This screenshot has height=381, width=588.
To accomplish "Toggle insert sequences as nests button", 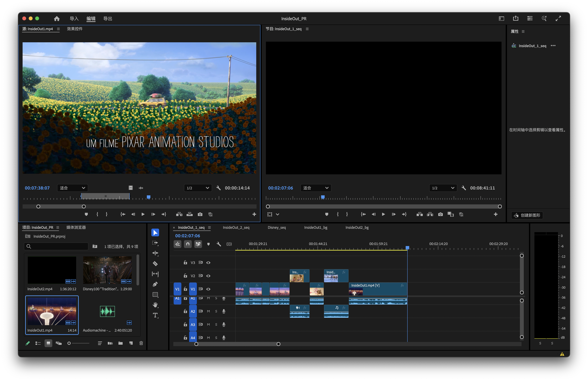I will pos(177,244).
